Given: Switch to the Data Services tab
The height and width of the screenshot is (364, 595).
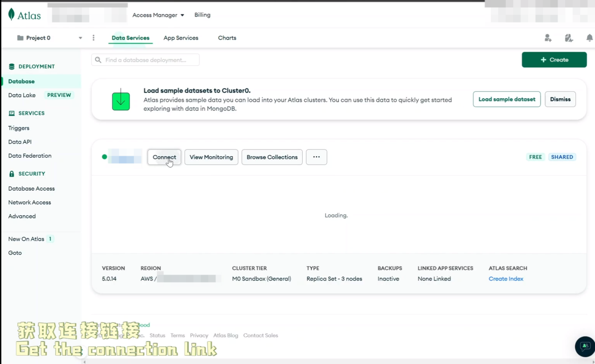Looking at the screenshot, I should tap(130, 38).
